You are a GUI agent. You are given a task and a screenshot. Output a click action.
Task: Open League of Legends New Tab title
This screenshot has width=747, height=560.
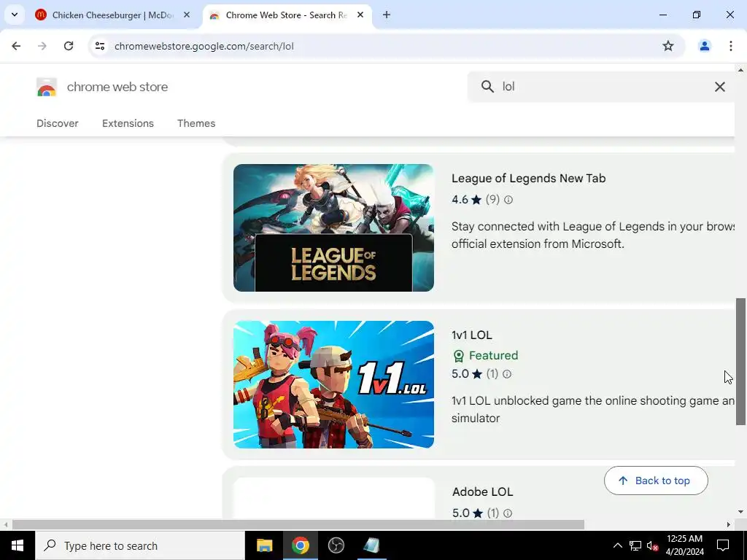[x=528, y=179]
